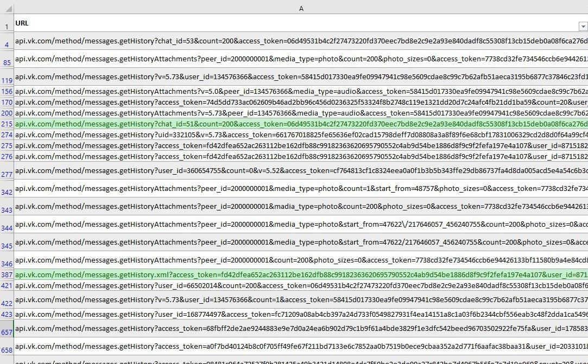Click the cell with count=1&start_from=48757
588x364 pixels.
pos(301,189)
